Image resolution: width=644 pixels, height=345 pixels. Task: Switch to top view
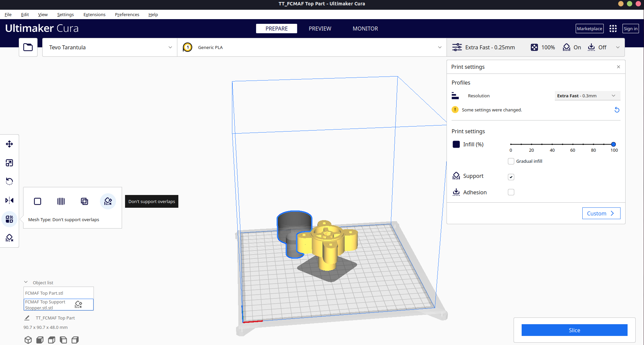coord(52,340)
